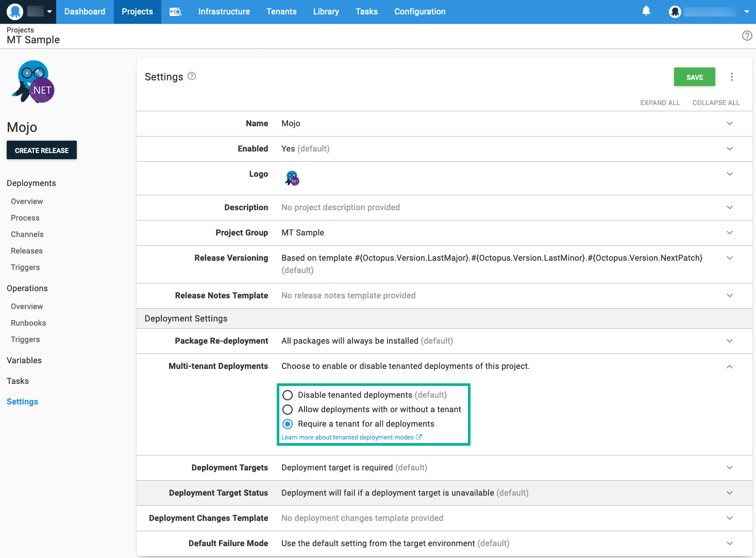Click the external link icon after Learn more
Screen dimensions: 756x558
point(419,437)
